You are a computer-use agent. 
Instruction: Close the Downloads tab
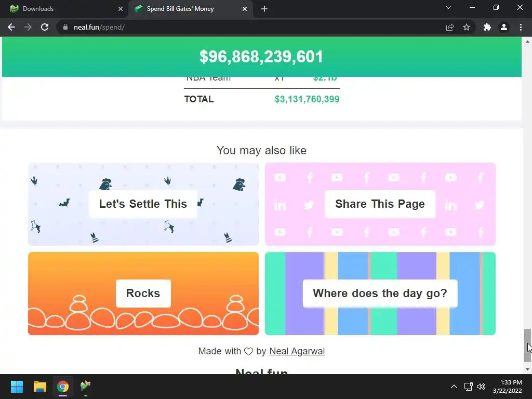(x=121, y=9)
